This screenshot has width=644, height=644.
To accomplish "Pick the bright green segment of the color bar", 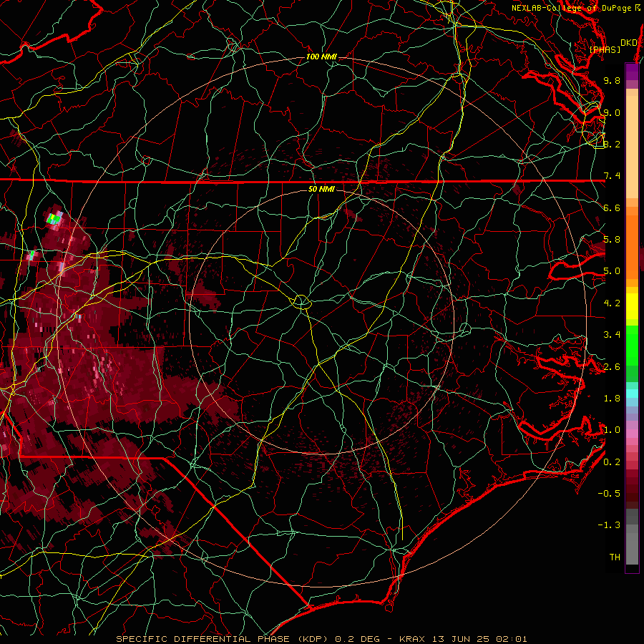I will pos(632,344).
